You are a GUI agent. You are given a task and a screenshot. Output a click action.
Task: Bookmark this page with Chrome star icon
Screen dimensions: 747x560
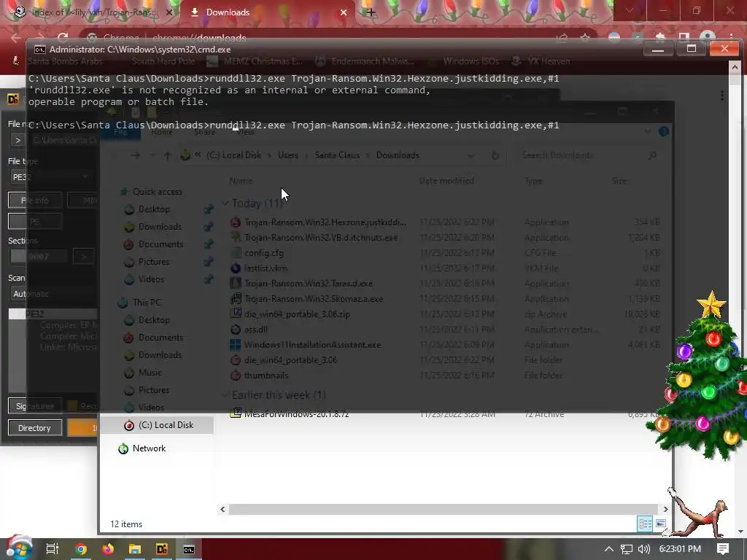[x=585, y=38]
